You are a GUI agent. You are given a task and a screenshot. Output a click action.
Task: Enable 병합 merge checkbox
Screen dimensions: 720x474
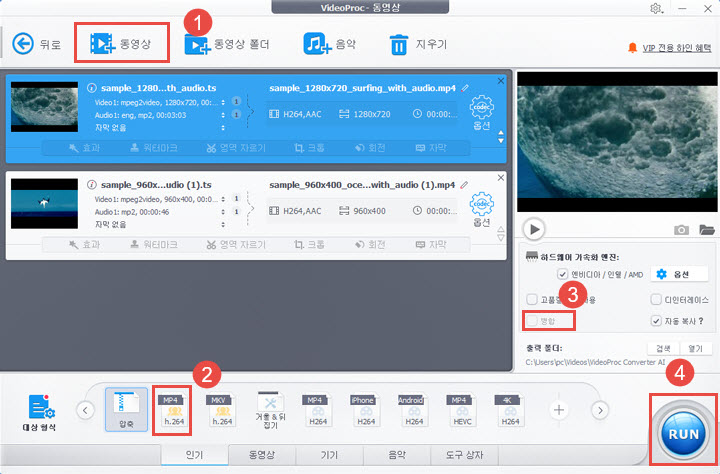point(532,321)
